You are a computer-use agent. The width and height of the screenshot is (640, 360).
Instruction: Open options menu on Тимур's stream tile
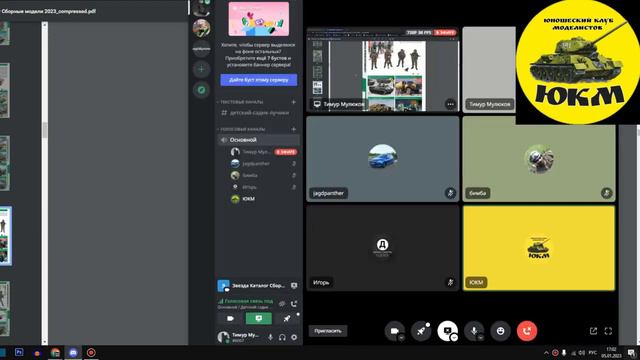pos(450,104)
